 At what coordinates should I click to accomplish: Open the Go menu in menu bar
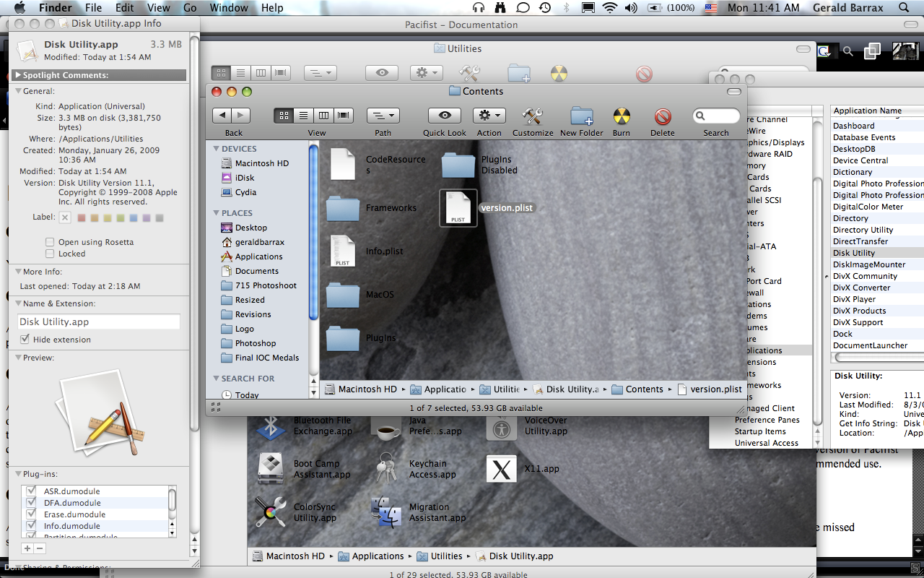pyautogui.click(x=190, y=8)
